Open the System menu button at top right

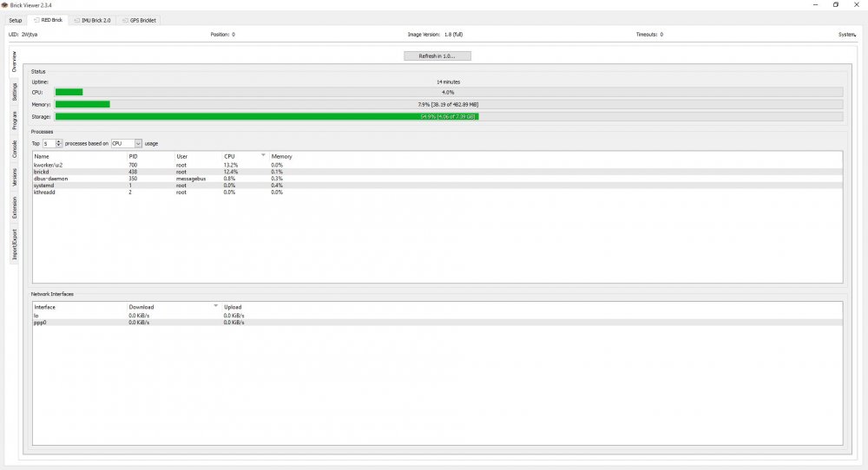tap(846, 35)
